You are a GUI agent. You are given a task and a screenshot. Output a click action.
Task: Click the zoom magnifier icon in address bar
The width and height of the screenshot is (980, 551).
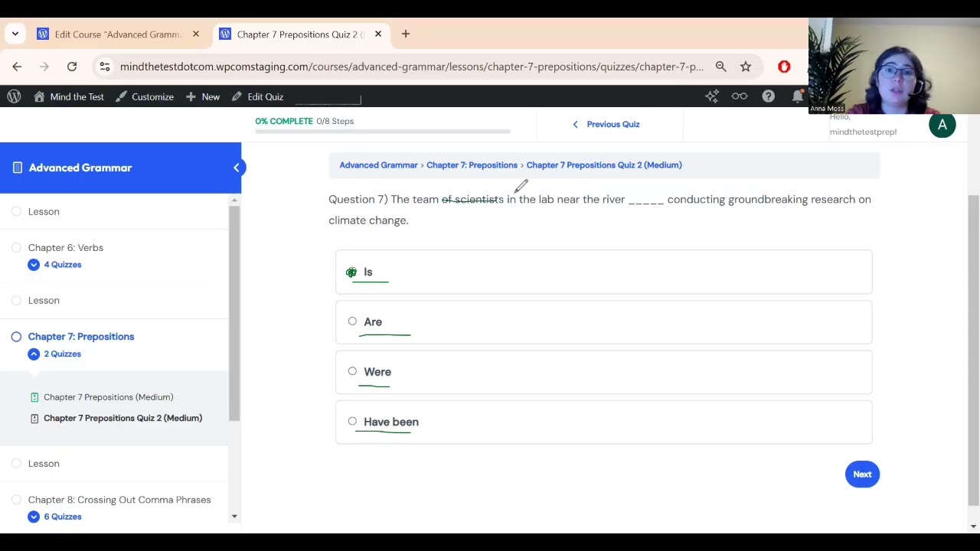click(x=720, y=67)
